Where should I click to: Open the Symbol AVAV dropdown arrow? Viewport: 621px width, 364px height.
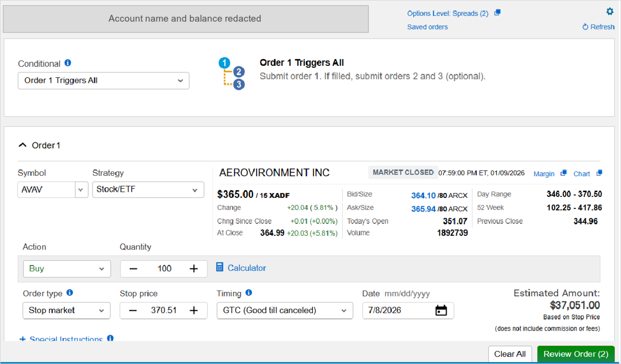pyautogui.click(x=82, y=190)
